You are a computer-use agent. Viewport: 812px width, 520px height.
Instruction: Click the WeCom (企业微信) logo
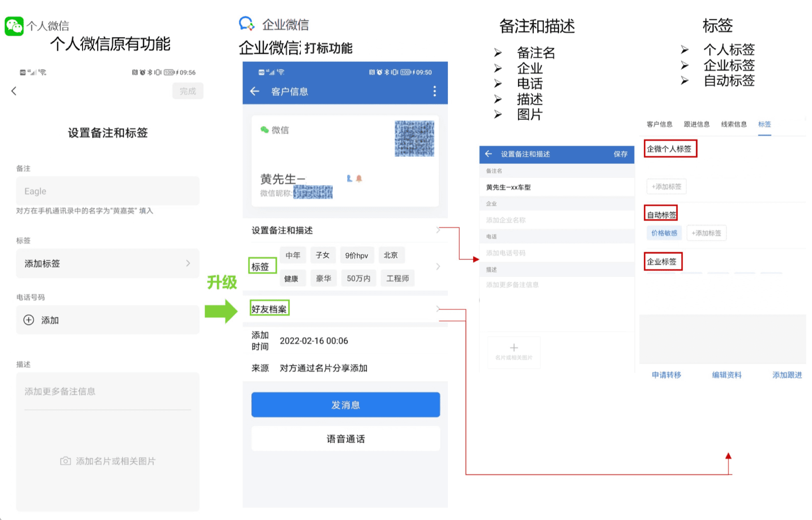247,24
